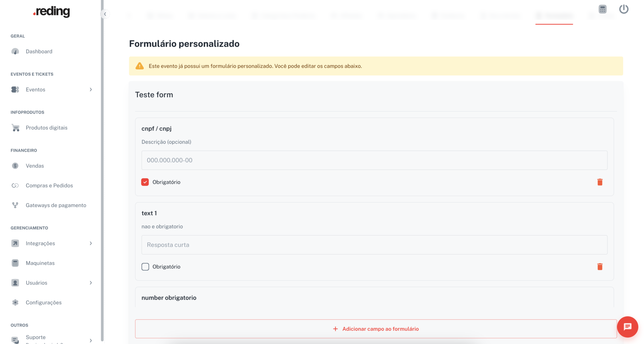Image resolution: width=644 pixels, height=344 pixels.
Task: Expand the Eventos submenu
Action: click(91, 90)
